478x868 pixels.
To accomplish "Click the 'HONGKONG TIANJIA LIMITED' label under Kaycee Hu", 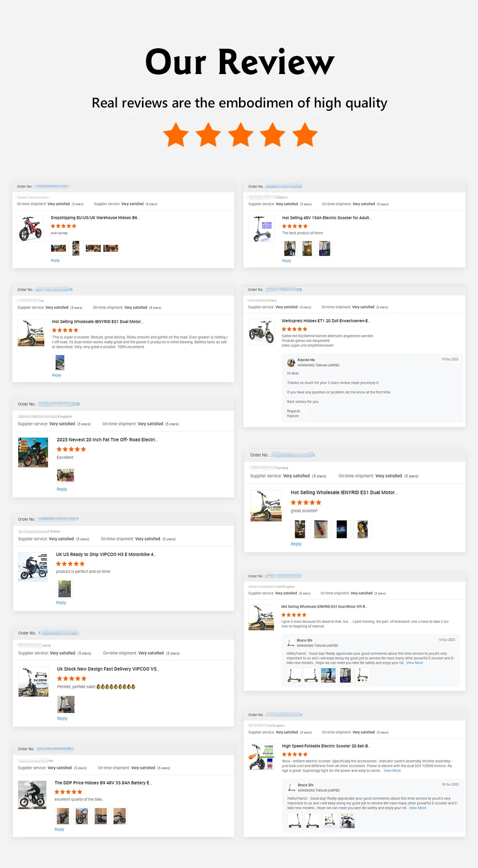I will [318, 365].
